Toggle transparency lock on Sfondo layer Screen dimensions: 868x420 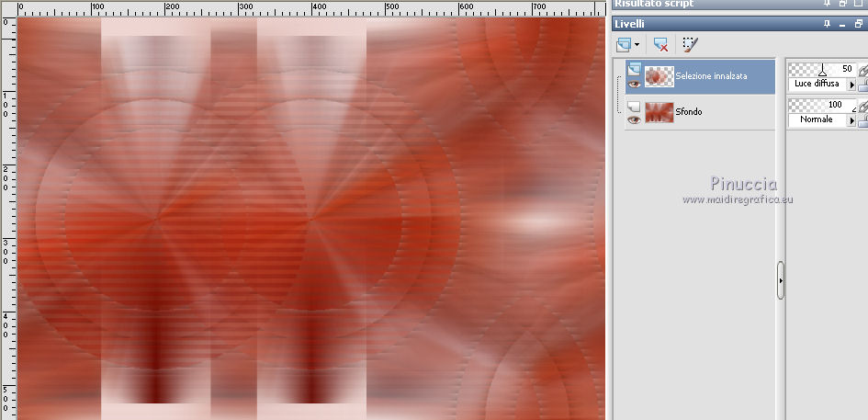click(862, 120)
